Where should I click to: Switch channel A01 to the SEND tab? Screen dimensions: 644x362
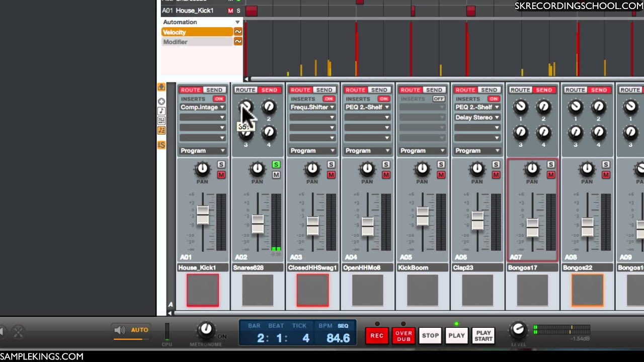214,90
